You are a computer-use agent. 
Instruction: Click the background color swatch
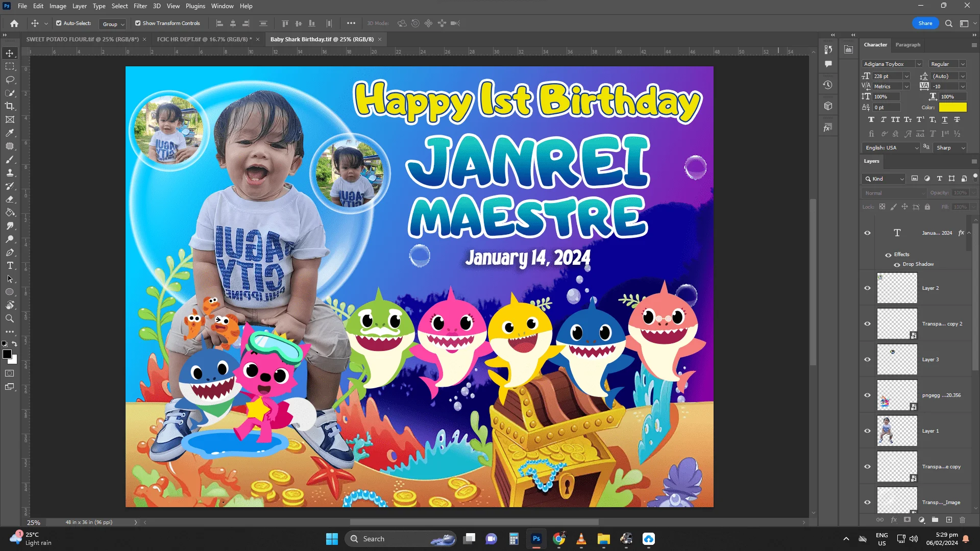tap(13, 360)
